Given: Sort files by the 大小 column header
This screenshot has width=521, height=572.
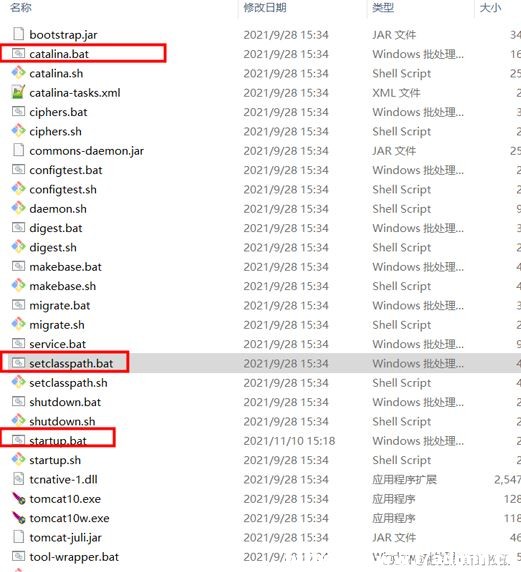Looking at the screenshot, I should click(490, 7).
